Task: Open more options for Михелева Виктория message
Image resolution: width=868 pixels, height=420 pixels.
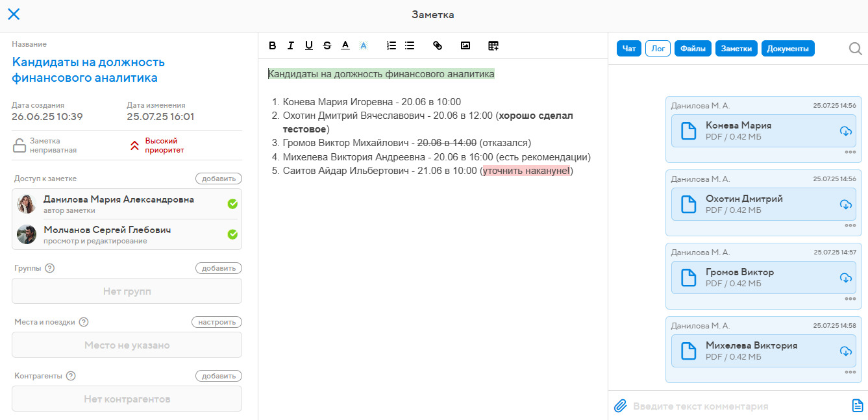Action: [x=850, y=372]
